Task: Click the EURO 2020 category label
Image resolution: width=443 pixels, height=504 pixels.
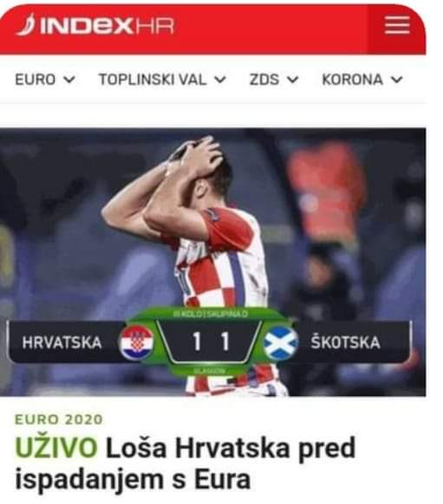Action: coord(59,419)
